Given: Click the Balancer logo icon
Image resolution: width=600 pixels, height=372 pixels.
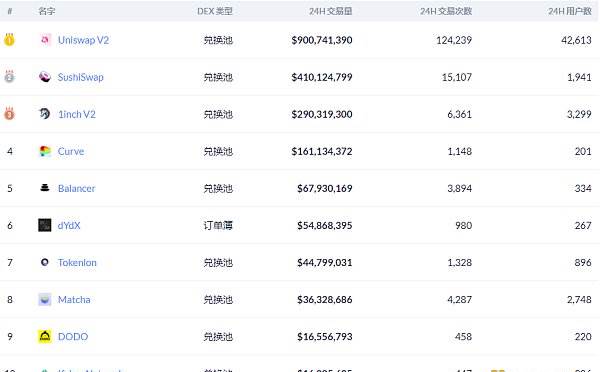Looking at the screenshot, I should coord(45,188).
